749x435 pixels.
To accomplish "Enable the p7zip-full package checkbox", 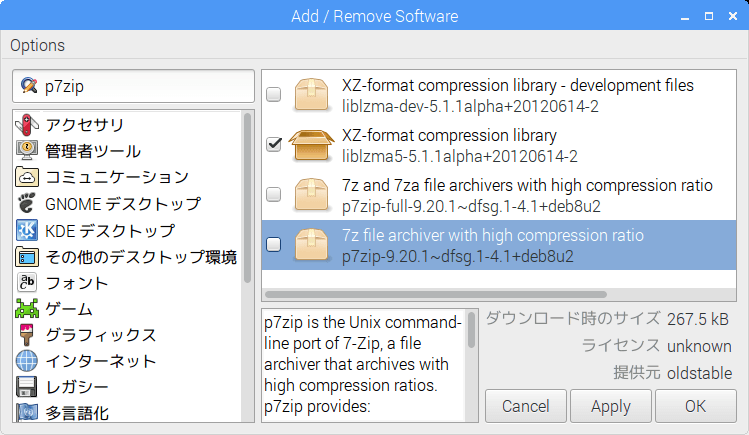I will tap(274, 195).
